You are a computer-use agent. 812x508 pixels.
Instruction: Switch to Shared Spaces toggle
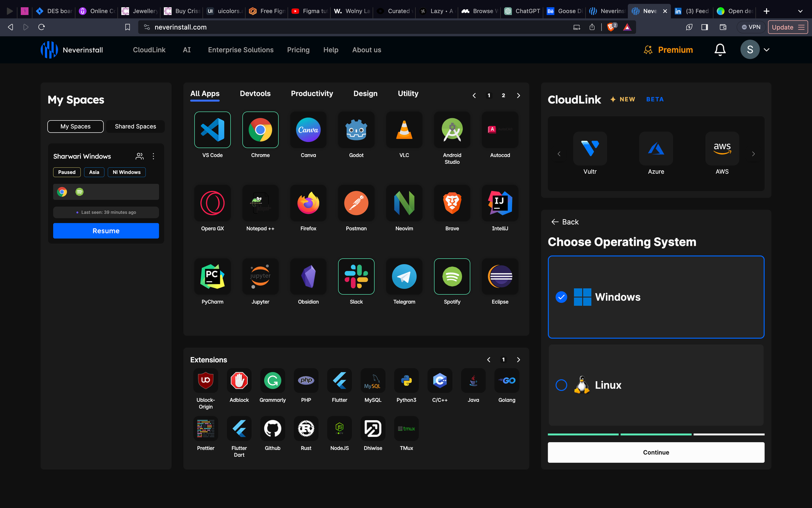(x=135, y=126)
